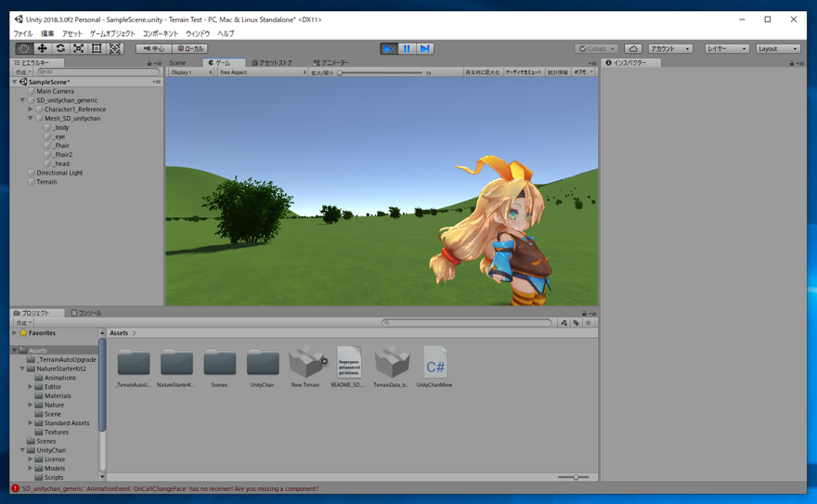Viewport: 817px width, 504px height.
Task: Click the error icon in status bar
Action: (x=16, y=488)
